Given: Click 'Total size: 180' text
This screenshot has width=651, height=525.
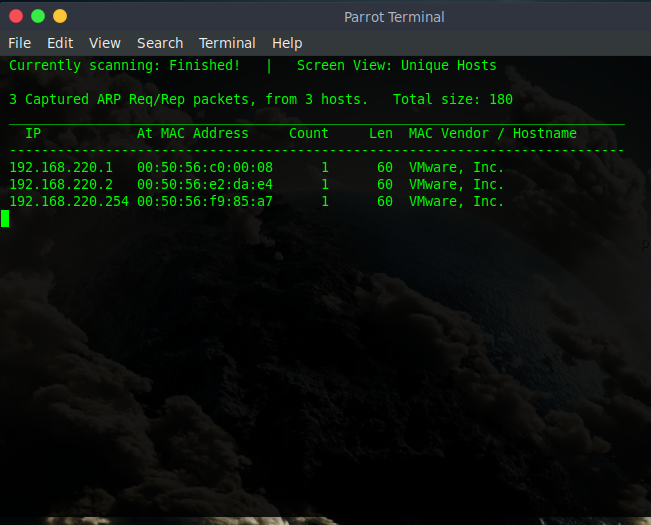Looking at the screenshot, I should click(453, 100).
